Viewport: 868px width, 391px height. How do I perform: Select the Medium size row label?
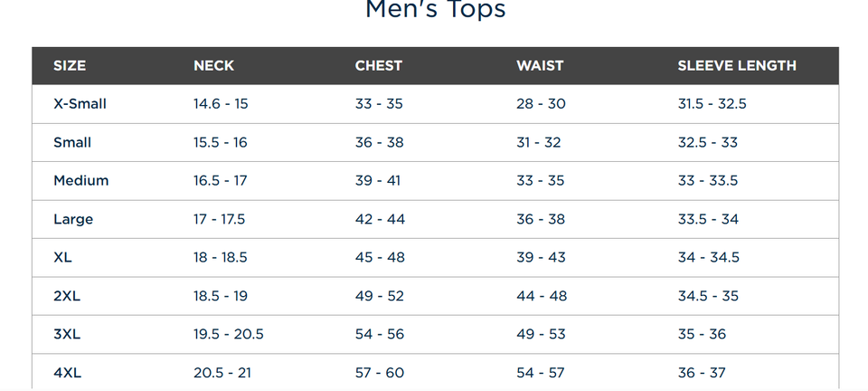pyautogui.click(x=80, y=181)
